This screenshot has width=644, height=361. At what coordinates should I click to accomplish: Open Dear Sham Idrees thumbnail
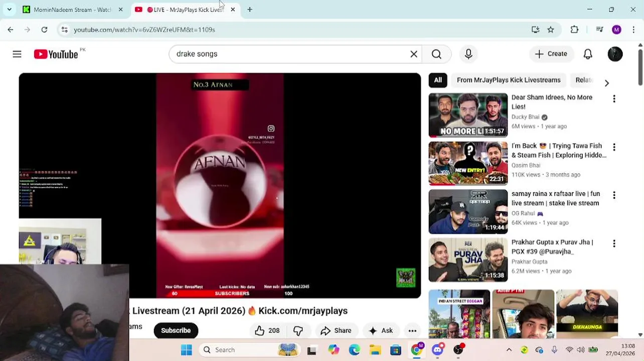pyautogui.click(x=468, y=115)
